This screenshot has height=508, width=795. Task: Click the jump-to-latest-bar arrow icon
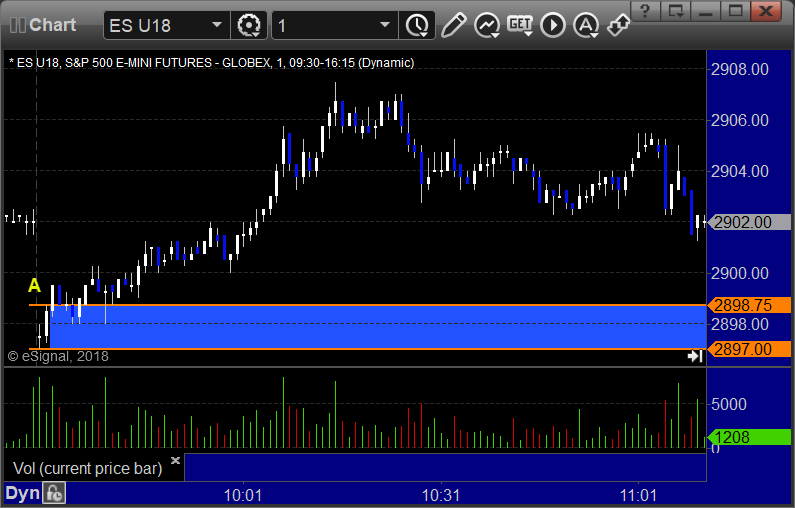(x=695, y=356)
